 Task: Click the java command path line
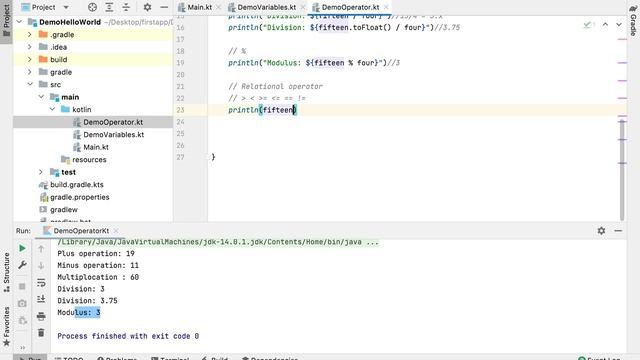coord(218,242)
